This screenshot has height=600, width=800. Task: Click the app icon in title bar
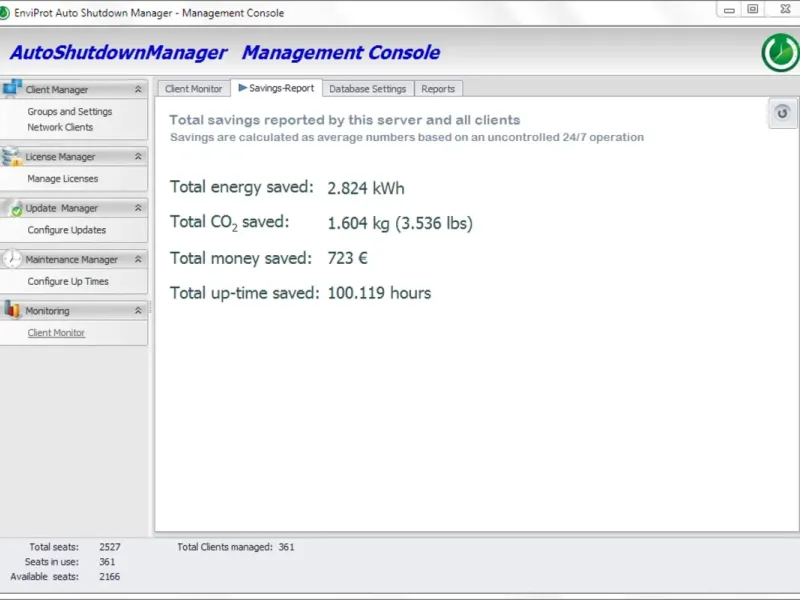(4, 13)
